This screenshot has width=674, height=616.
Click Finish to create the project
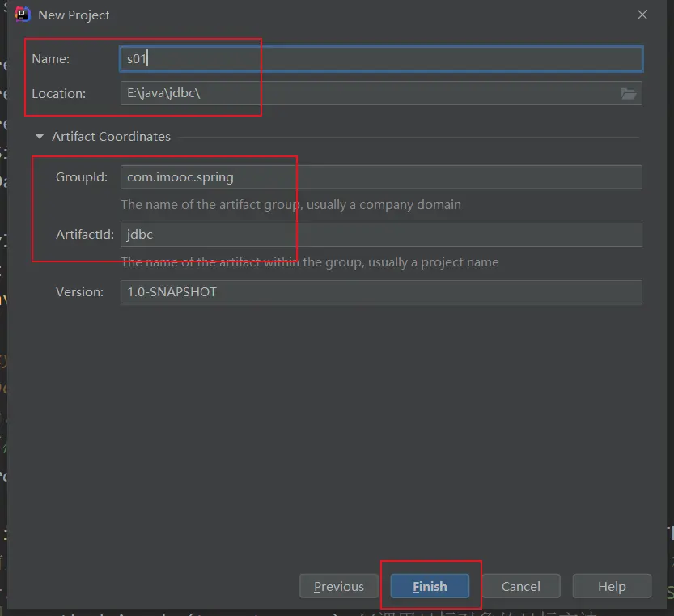click(430, 586)
